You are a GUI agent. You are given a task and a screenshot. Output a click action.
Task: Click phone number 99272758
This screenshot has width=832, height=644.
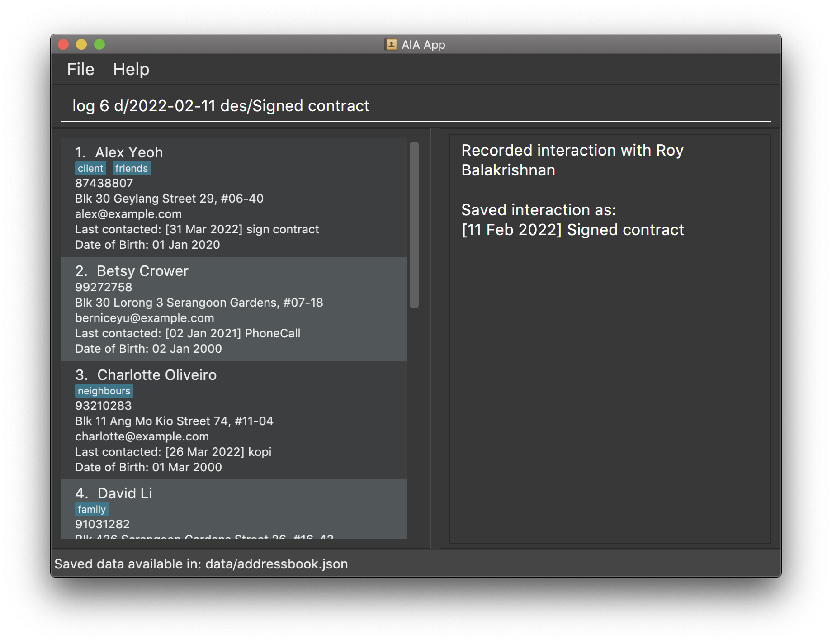click(x=104, y=287)
